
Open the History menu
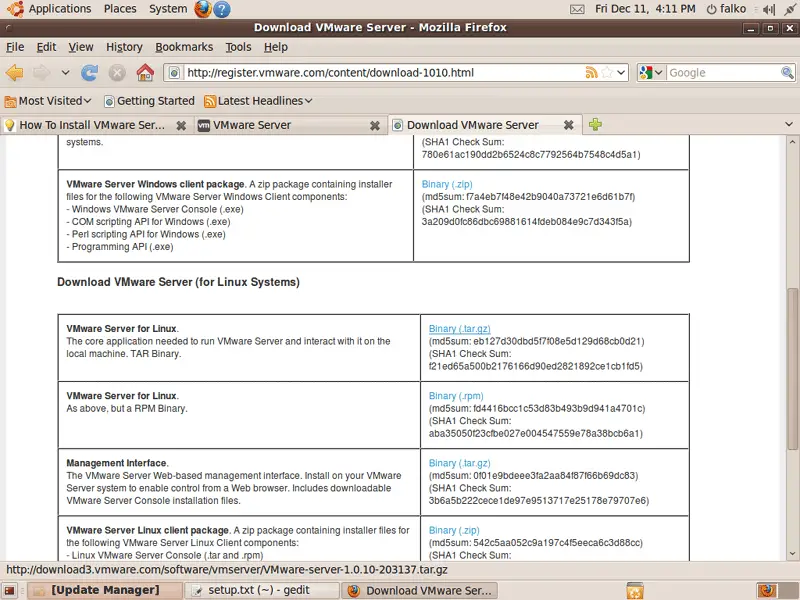[x=124, y=47]
